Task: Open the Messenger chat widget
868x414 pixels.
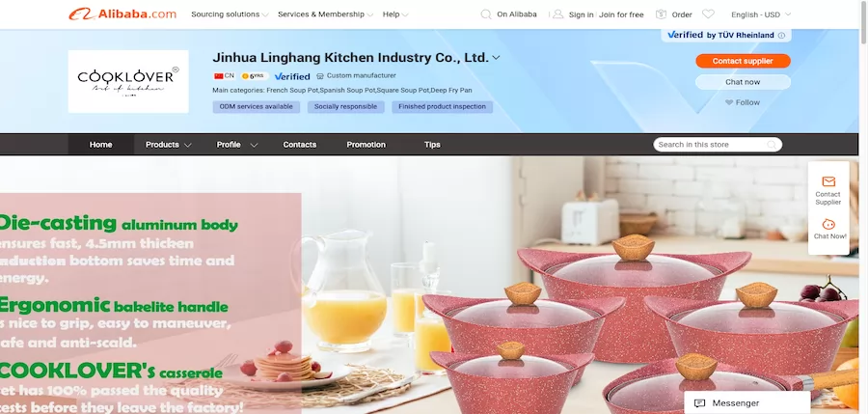Action: (x=746, y=403)
